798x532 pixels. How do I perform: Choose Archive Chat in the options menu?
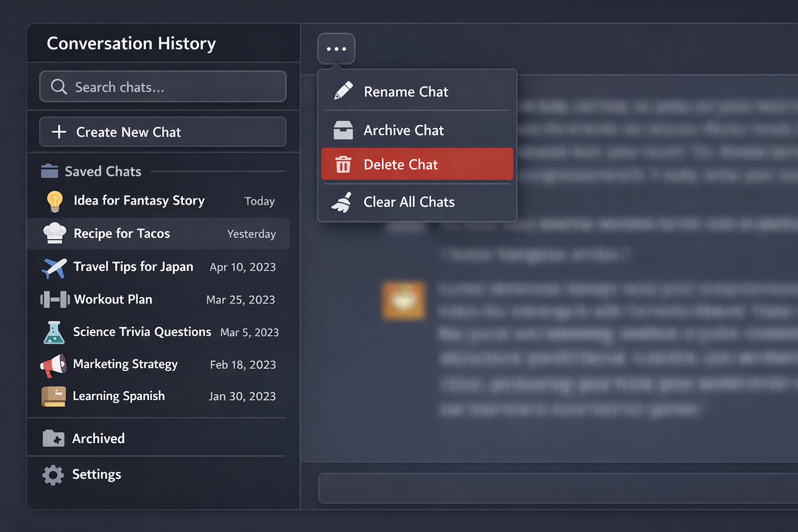[x=404, y=130]
